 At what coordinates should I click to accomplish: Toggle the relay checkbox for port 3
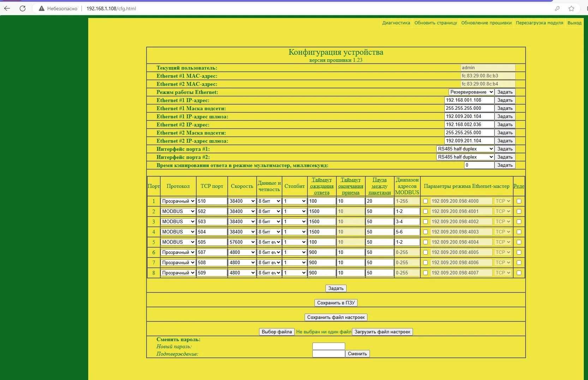pos(519,222)
